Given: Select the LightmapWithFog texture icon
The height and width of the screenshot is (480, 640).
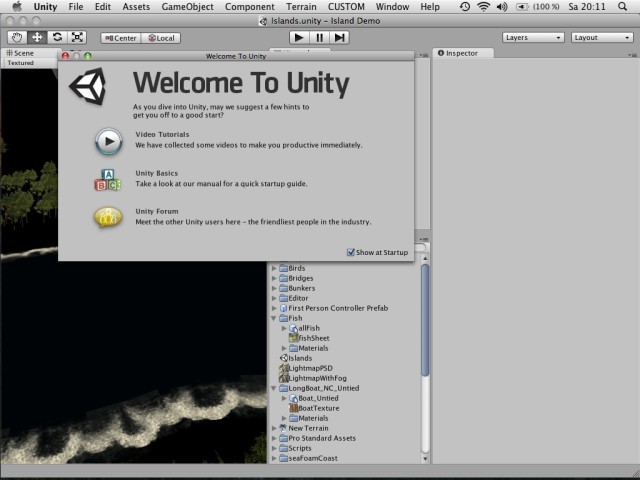Looking at the screenshot, I should click(x=284, y=378).
